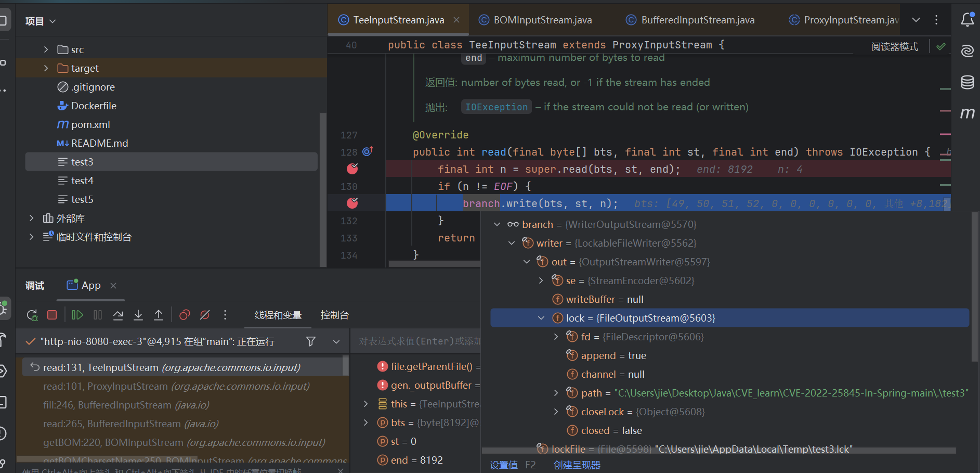Click the variables popup horizontal scrollbar
Viewport: 980px width, 473px height.
tap(718, 451)
